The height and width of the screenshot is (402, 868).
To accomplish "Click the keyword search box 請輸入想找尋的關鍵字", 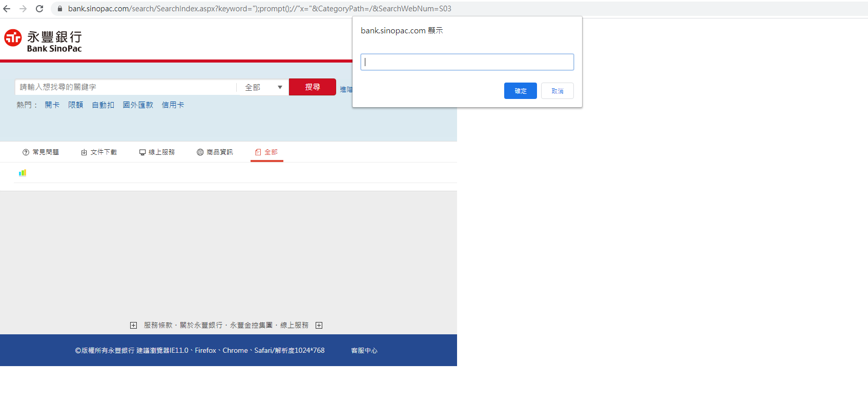I will 126,87.
